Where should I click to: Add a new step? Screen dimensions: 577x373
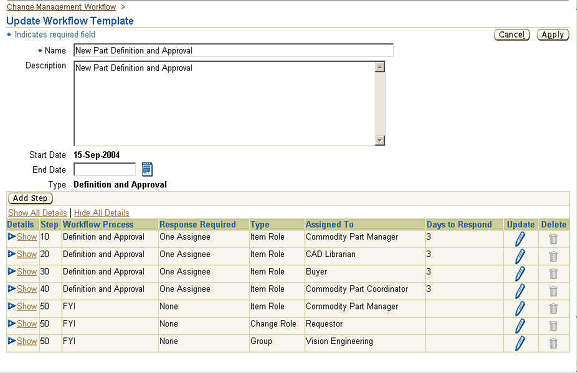(30, 198)
